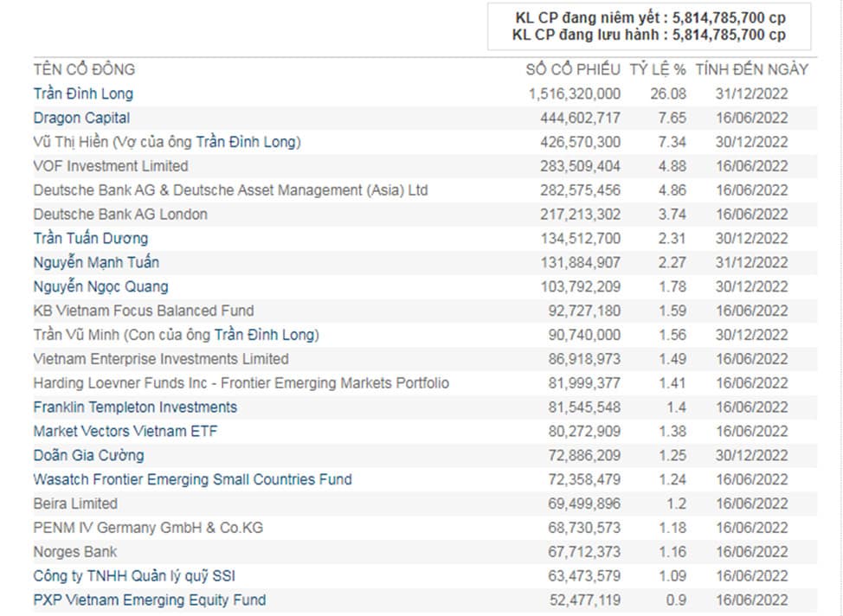Click share count 72,358,479
The width and height of the screenshot is (843, 616).
tap(584, 479)
